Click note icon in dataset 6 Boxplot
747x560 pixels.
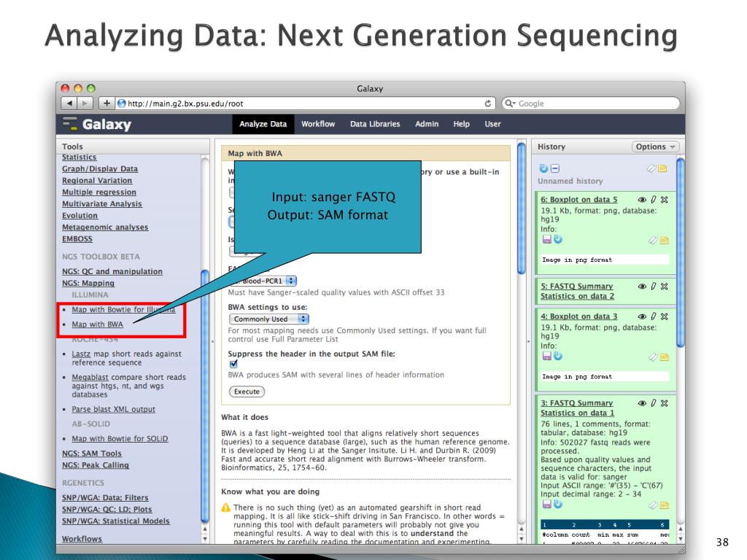click(x=664, y=241)
